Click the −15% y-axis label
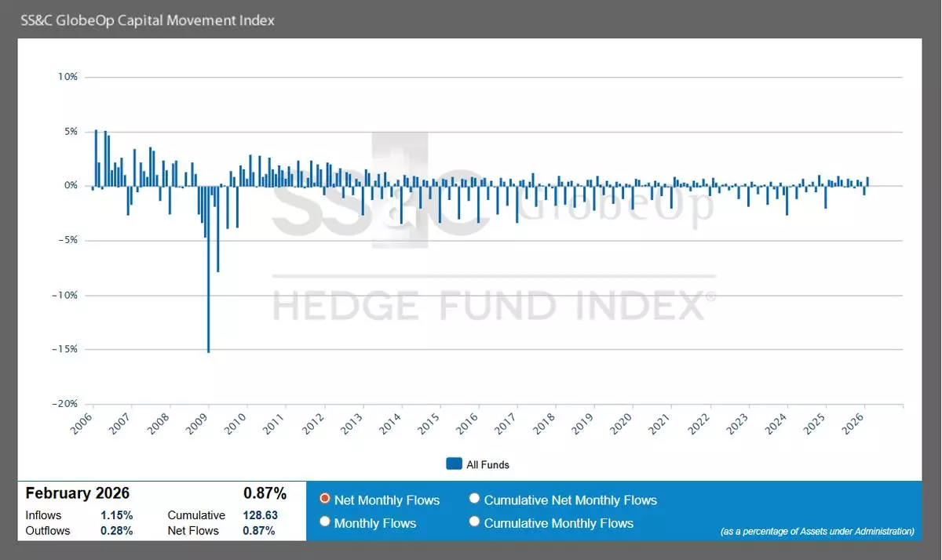Screen dimensions: 942x560 tap(64, 349)
